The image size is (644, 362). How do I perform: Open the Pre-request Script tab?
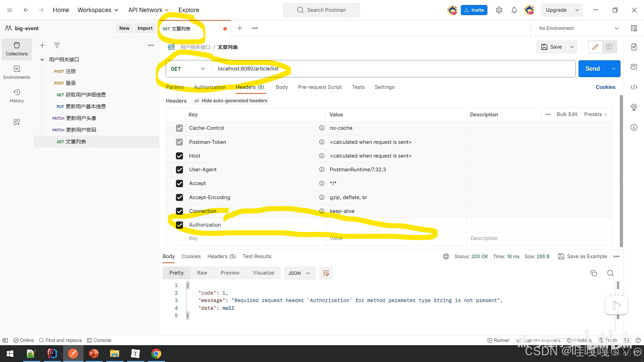coord(320,87)
